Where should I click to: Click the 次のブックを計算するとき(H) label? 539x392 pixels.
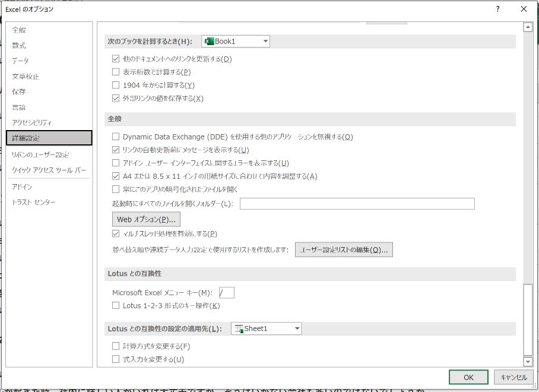coord(150,42)
